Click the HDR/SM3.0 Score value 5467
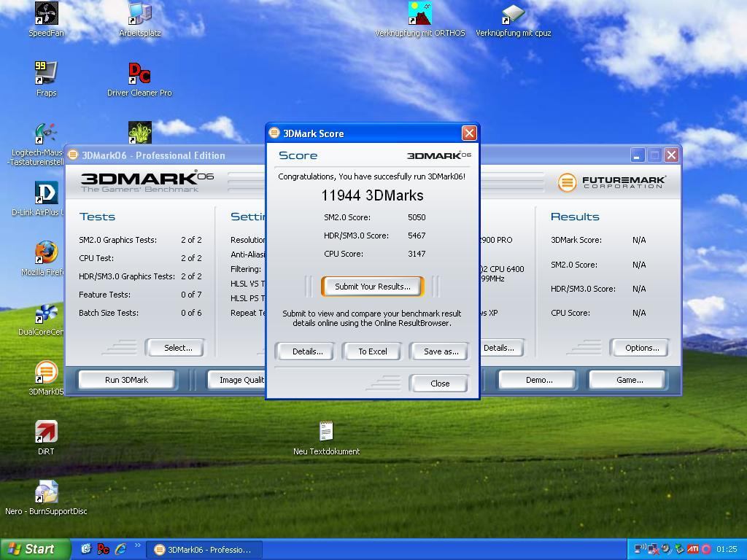 pyautogui.click(x=417, y=236)
